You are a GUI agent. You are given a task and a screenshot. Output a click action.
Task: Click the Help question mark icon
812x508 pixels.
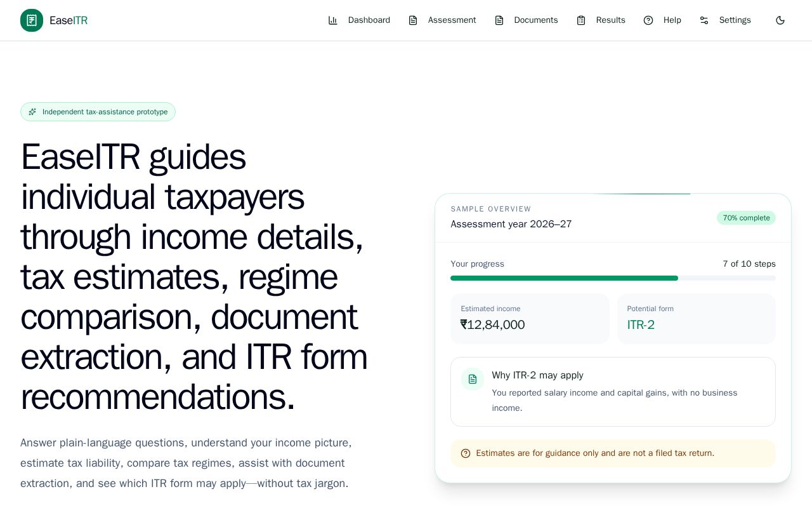pos(648,20)
